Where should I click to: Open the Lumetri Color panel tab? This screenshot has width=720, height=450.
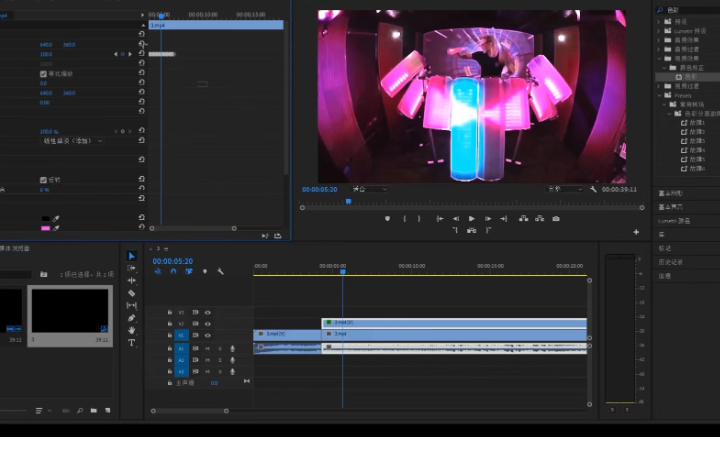[x=674, y=221]
